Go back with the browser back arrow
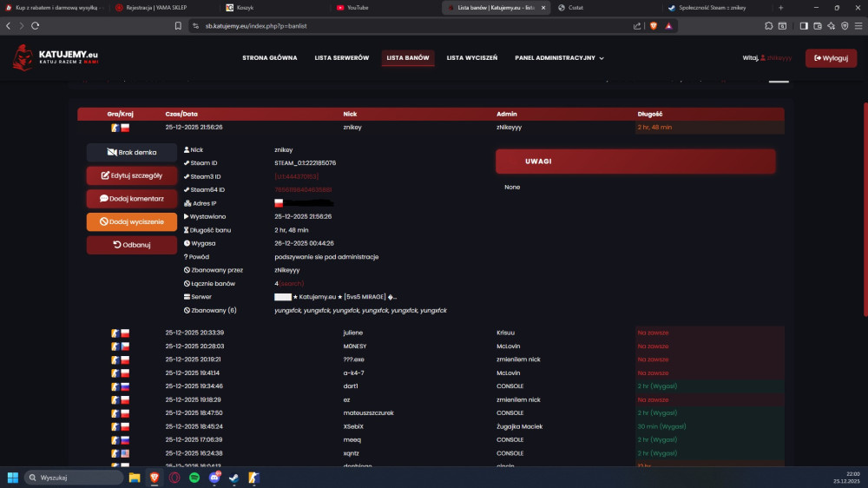 click(9, 26)
